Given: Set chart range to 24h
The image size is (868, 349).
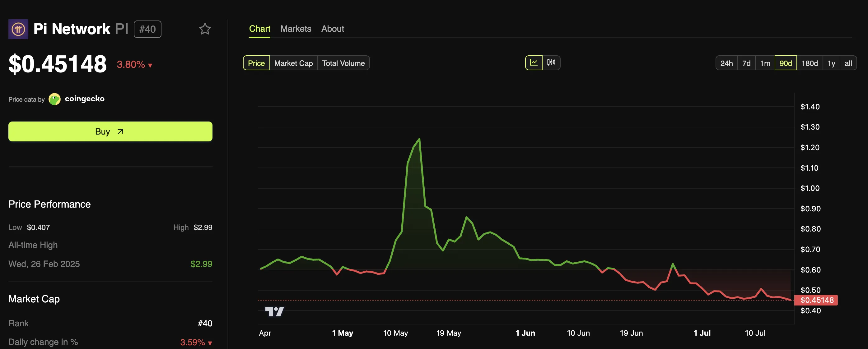Looking at the screenshot, I should point(726,63).
